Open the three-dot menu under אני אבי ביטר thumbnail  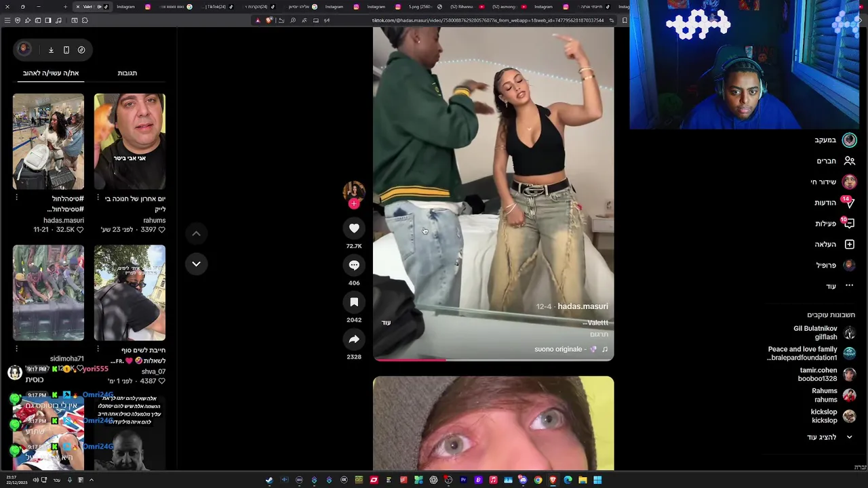click(x=98, y=197)
